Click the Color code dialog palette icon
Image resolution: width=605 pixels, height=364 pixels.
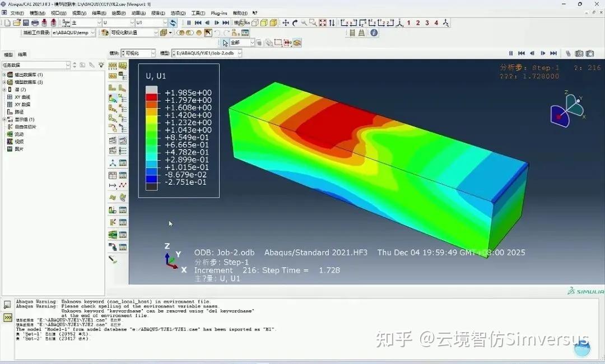[x=105, y=33]
